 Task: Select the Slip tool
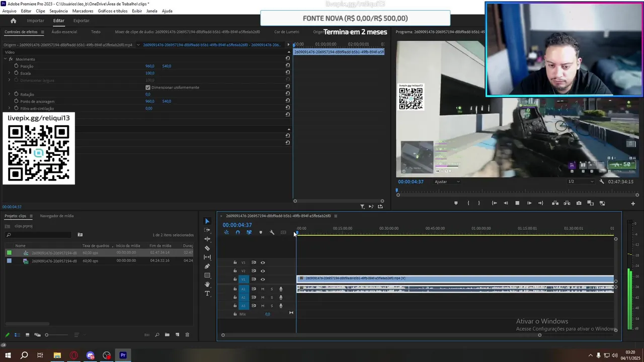coord(207,257)
